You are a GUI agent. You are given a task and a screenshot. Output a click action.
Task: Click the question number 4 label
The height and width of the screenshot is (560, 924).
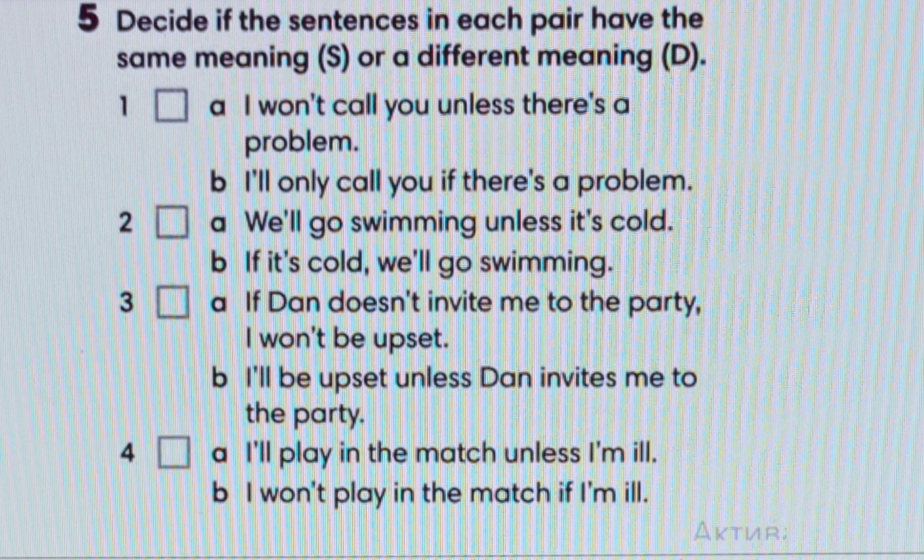pyautogui.click(x=128, y=453)
